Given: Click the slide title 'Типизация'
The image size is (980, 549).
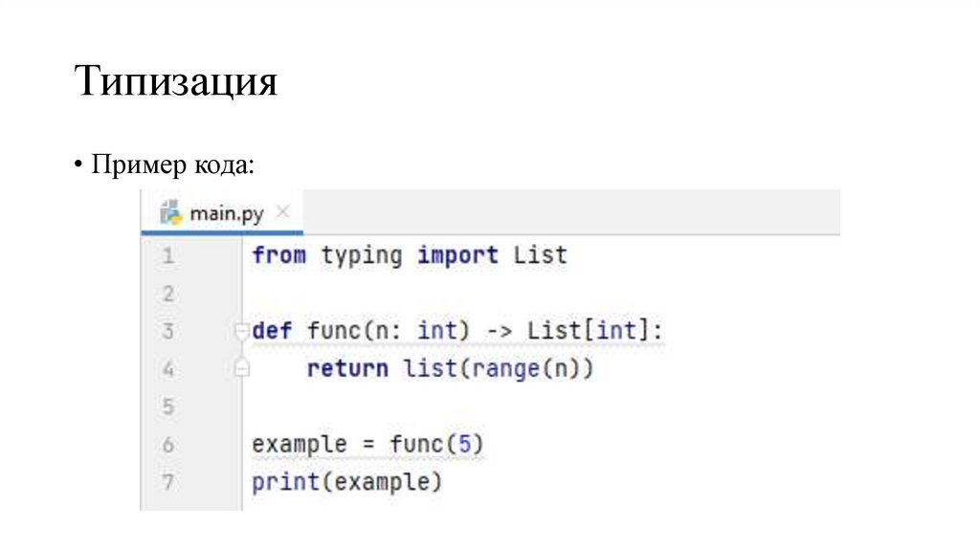Looking at the screenshot, I should click(x=177, y=82).
